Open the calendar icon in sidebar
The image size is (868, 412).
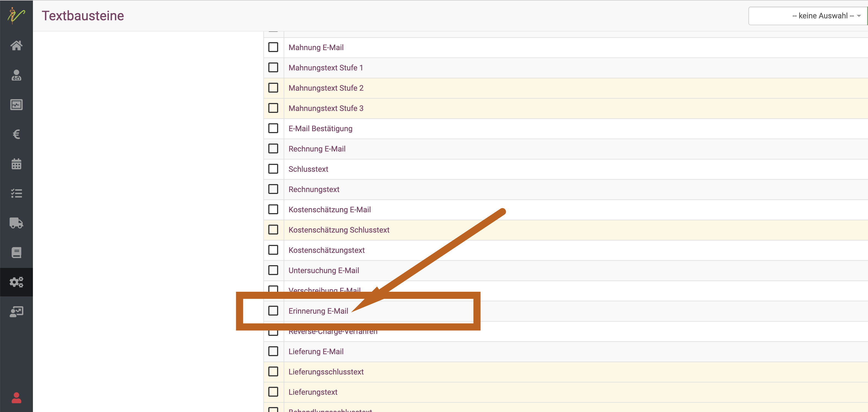pos(16,164)
